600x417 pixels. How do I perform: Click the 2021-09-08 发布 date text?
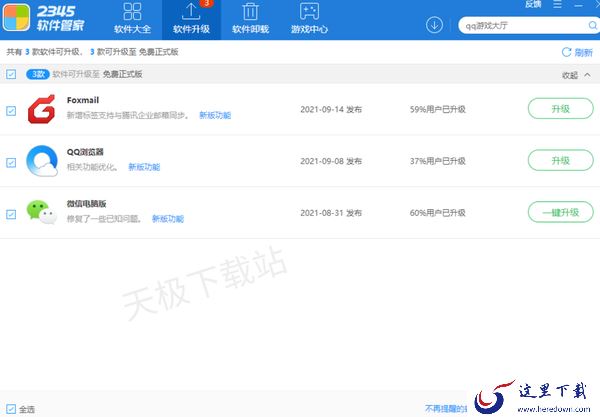[331, 161]
